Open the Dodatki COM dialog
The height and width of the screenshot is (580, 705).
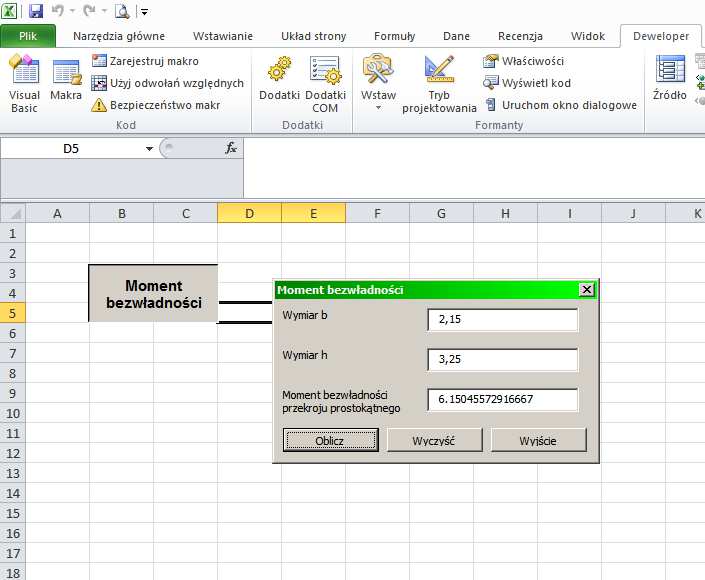pyautogui.click(x=325, y=84)
